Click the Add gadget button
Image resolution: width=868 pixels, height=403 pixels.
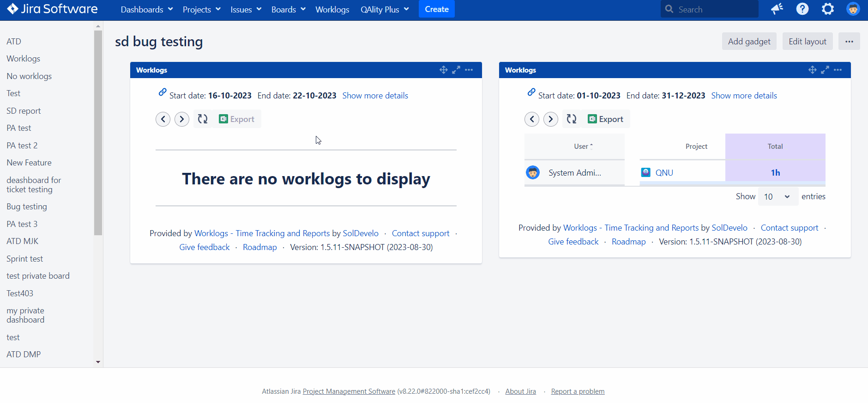point(749,41)
